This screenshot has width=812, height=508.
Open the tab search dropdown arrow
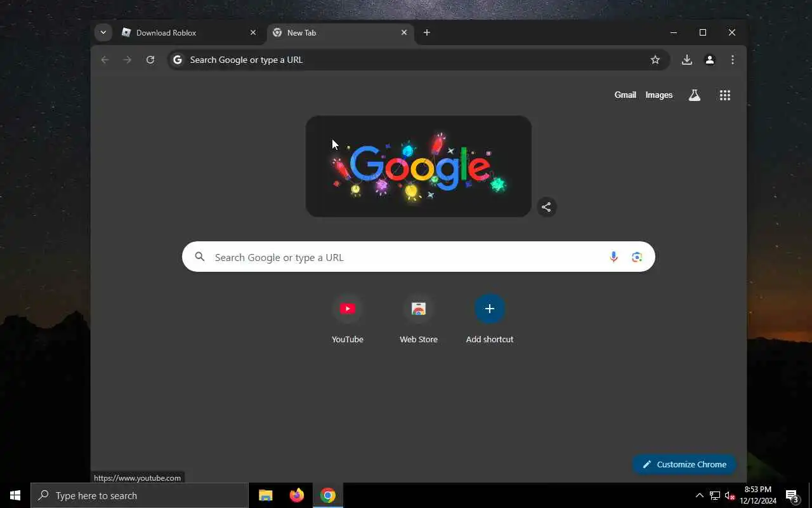(103, 32)
